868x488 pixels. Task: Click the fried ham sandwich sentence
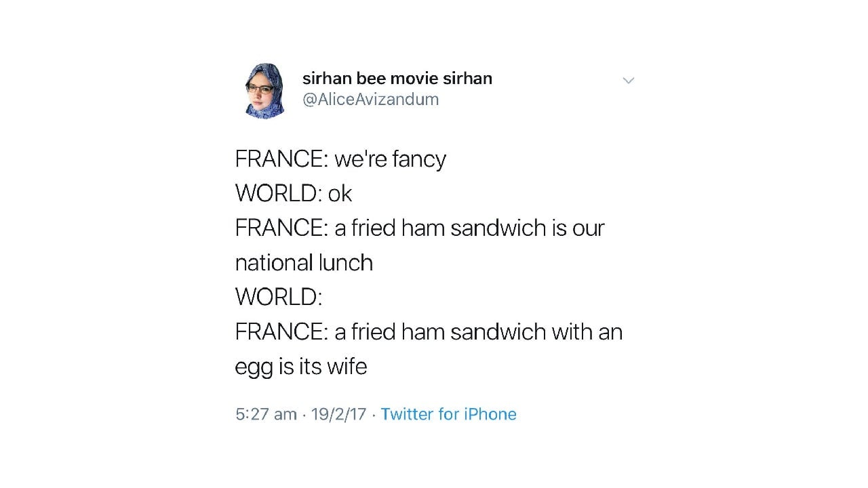[418, 228]
